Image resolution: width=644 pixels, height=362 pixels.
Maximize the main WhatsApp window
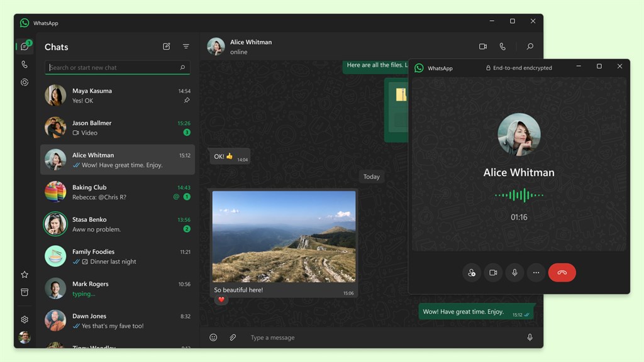(x=512, y=21)
